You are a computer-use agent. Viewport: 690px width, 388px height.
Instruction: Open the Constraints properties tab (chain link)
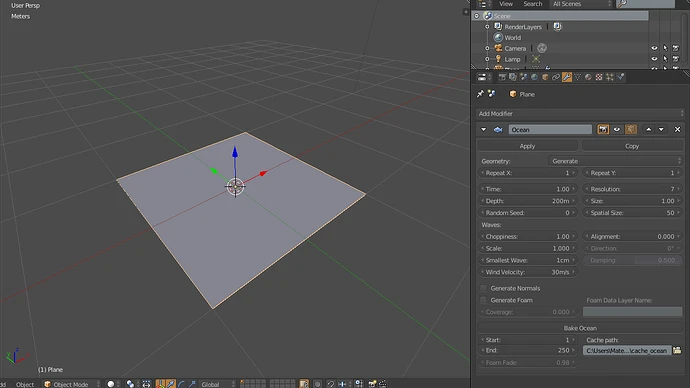pyautogui.click(x=556, y=77)
